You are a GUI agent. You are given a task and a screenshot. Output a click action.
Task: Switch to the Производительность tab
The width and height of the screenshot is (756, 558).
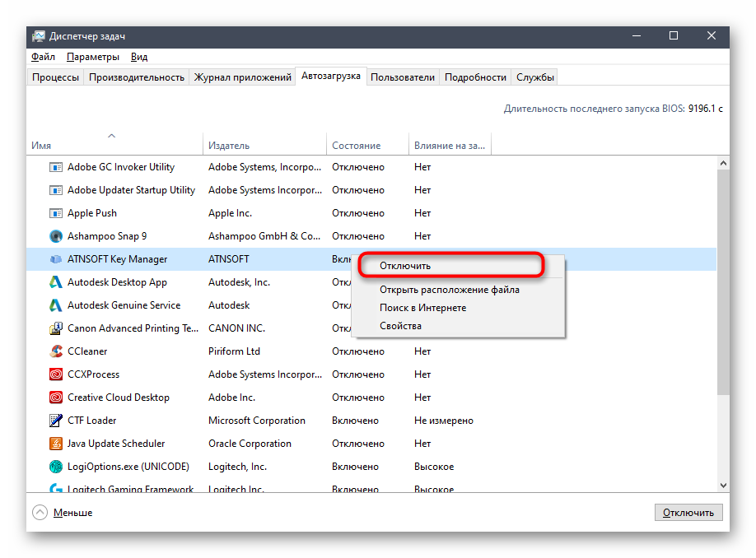tap(136, 77)
